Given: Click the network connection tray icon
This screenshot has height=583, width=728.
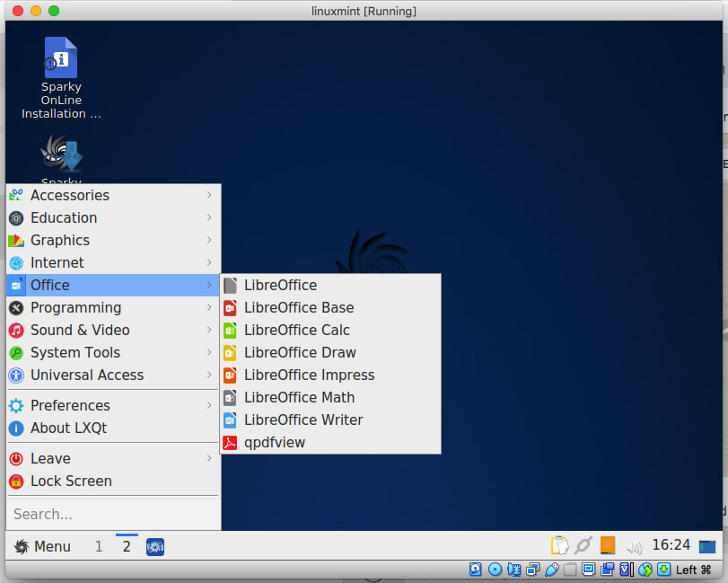Looking at the screenshot, I should (583, 545).
